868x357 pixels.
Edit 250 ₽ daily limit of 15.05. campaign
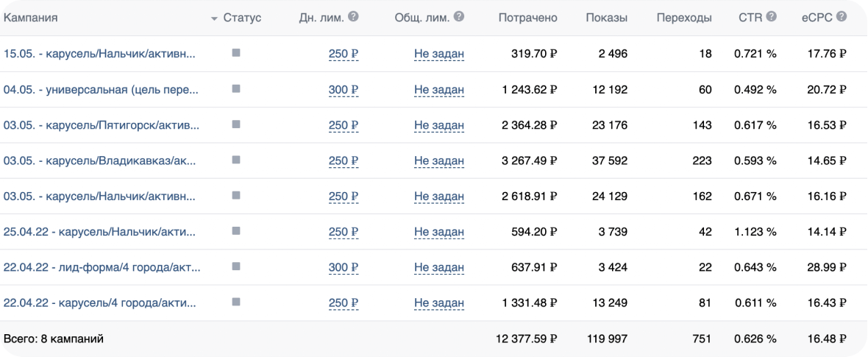click(x=344, y=54)
